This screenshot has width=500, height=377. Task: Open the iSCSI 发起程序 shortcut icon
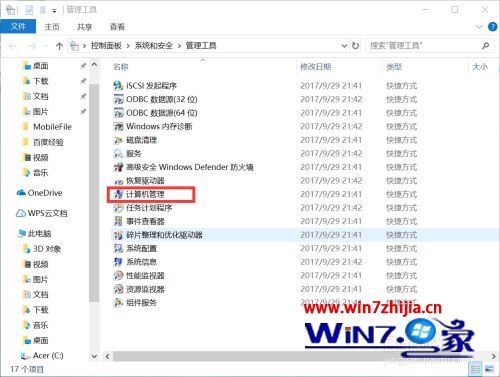[x=118, y=86]
